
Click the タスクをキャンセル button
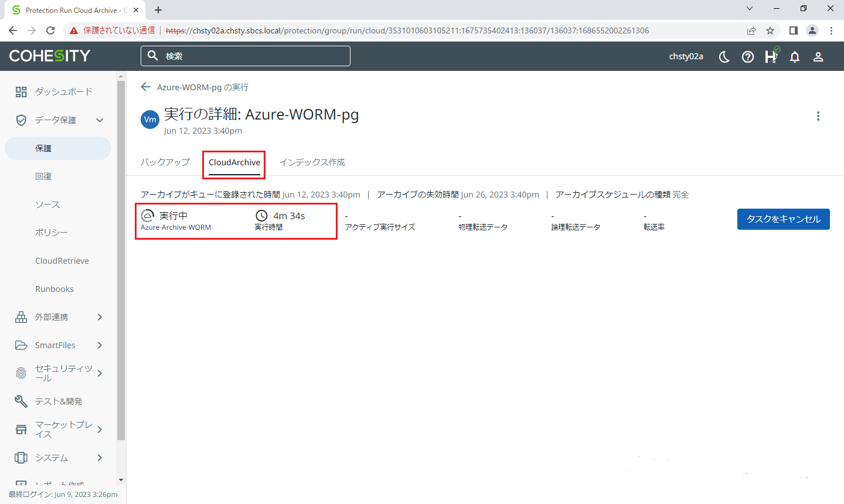pos(784,219)
